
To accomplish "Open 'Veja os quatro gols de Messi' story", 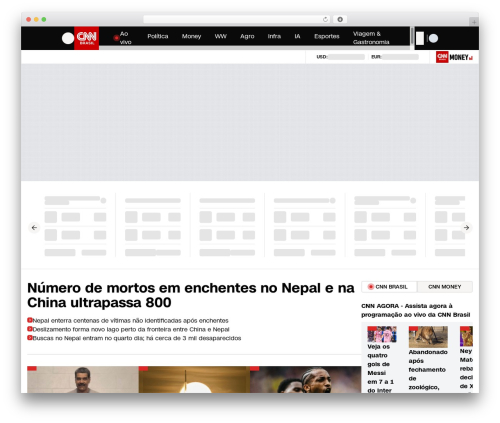I will (x=380, y=369).
